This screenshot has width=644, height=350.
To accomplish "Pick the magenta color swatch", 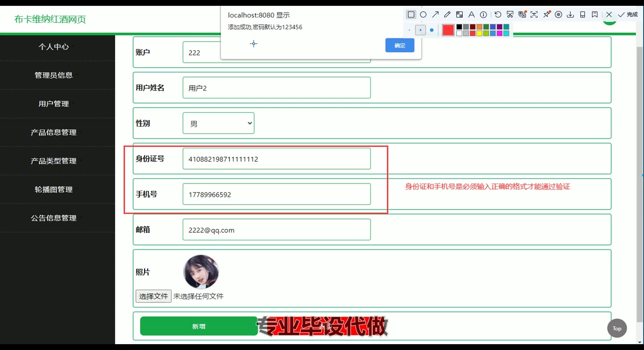I will [499, 33].
